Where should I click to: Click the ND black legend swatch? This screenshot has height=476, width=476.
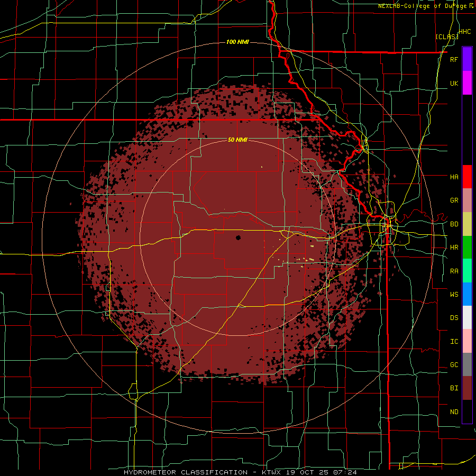tap(467, 411)
